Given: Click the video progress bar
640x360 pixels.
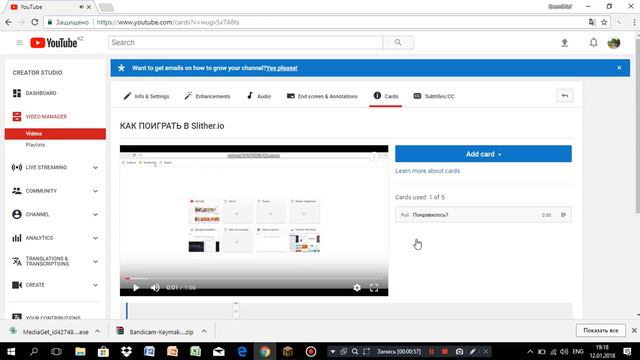Looking at the screenshot, I should pos(254,278).
